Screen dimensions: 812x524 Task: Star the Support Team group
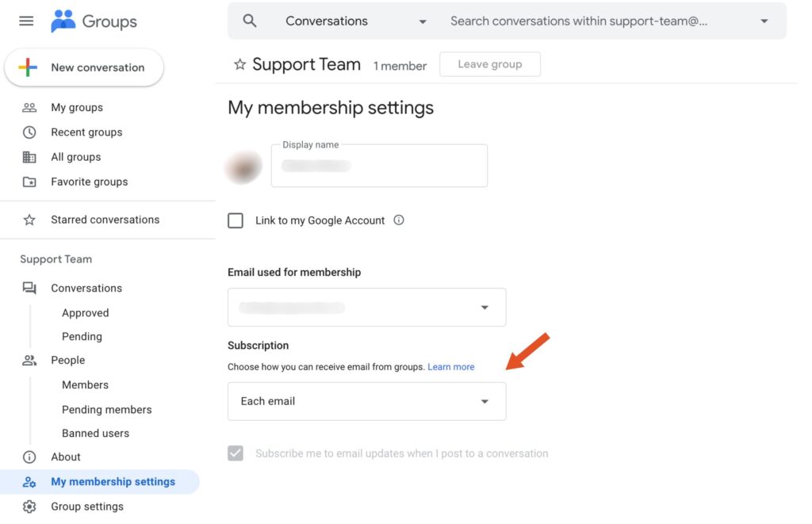tap(239, 64)
